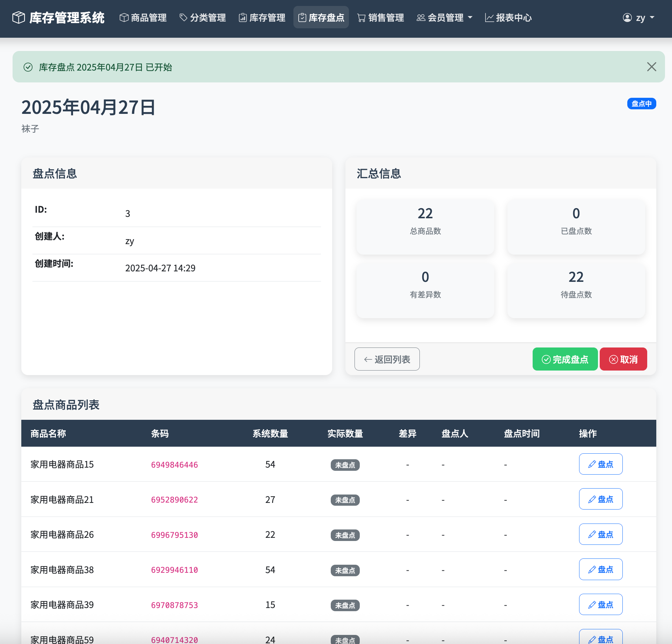Click the 报表中心 line chart icon
Image resolution: width=672 pixels, height=644 pixels.
tap(489, 17)
